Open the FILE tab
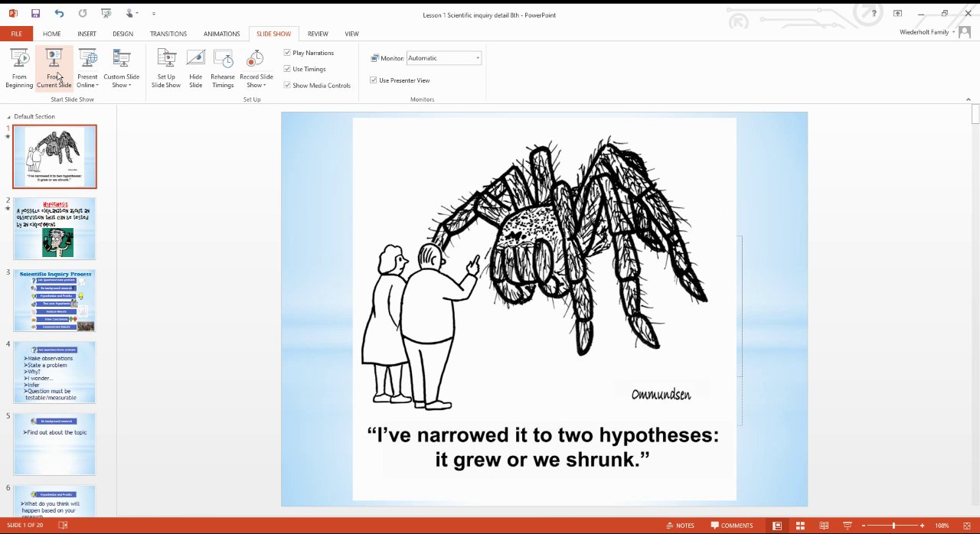This screenshot has width=980, height=534. coord(16,34)
